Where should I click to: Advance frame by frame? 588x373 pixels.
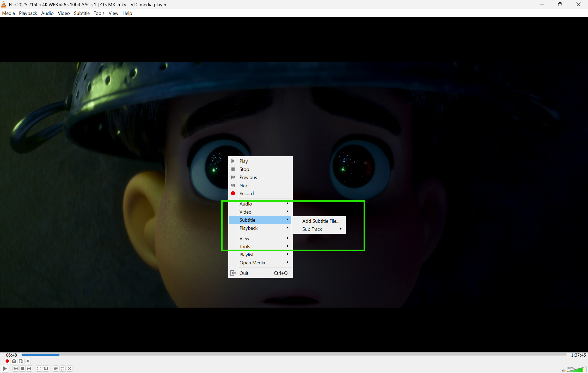pos(28,361)
